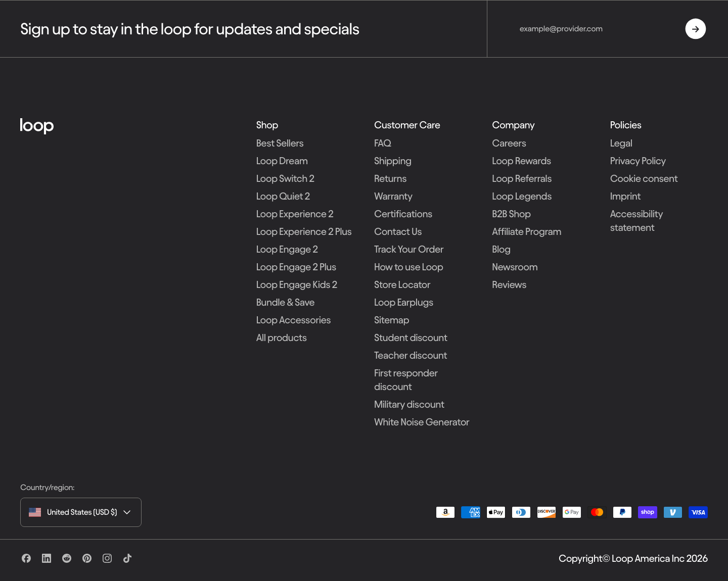The width and height of the screenshot is (728, 581).
Task: Open the Returns link
Action: click(x=390, y=178)
